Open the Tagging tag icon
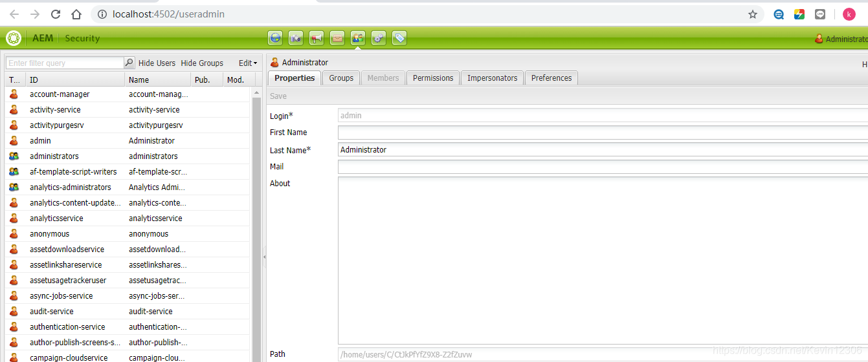Screen dimensions: 868x362 click(x=399, y=38)
